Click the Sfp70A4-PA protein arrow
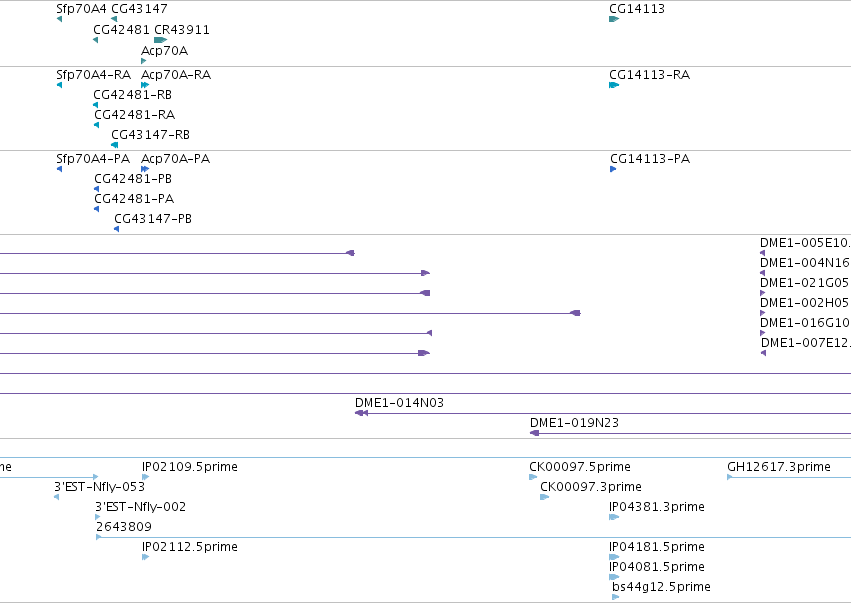851x603 pixels. (x=59, y=169)
